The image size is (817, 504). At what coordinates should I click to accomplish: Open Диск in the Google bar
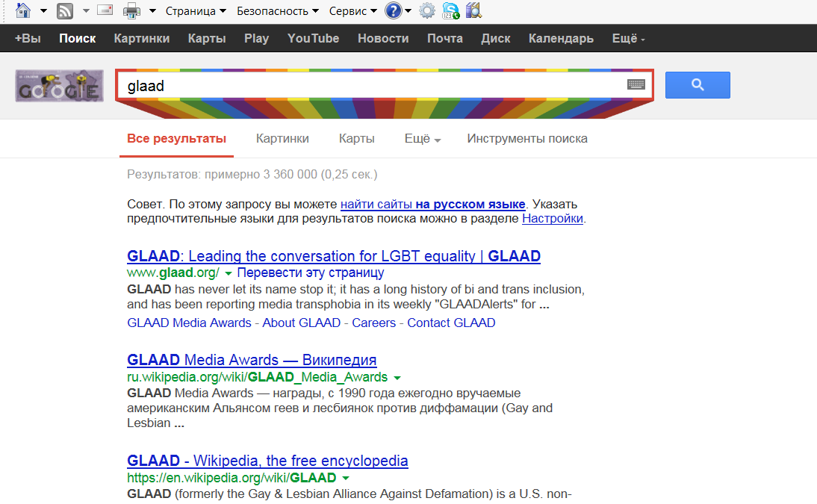496,39
